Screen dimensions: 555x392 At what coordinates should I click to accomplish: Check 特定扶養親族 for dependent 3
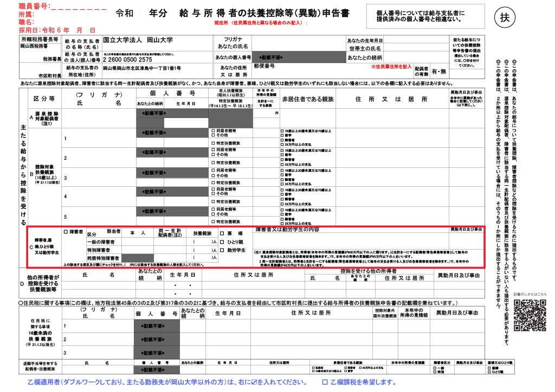pos(213,183)
